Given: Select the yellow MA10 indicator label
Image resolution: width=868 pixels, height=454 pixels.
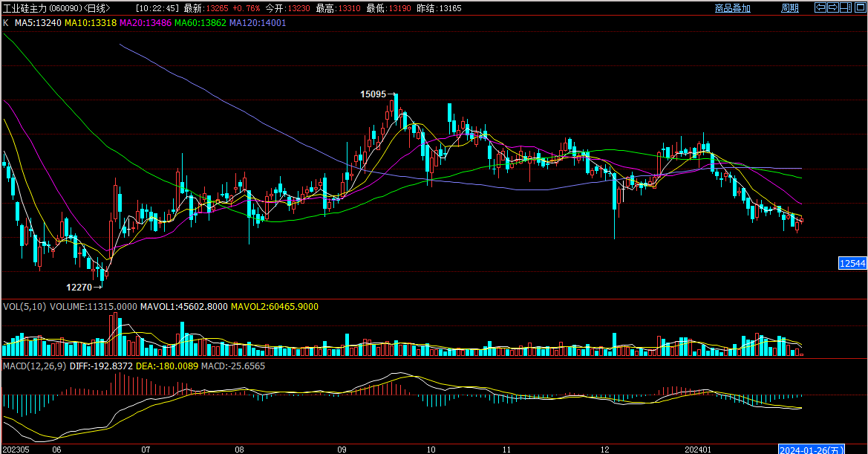Looking at the screenshot, I should pos(90,23).
